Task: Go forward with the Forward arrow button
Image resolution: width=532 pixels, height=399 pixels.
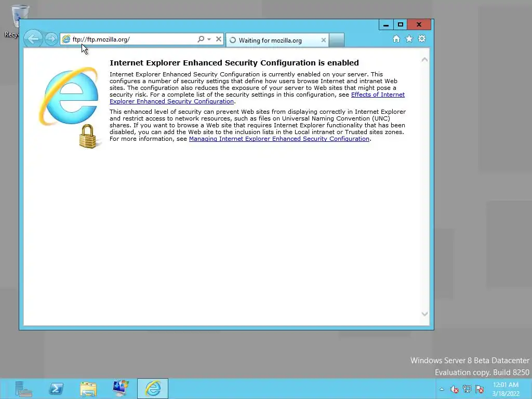Action: 51,39
